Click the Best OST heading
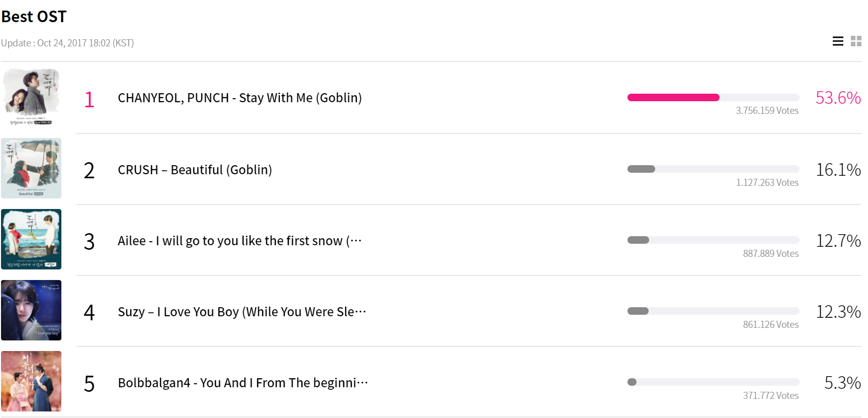Image resolution: width=868 pixels, height=418 pixels. [34, 17]
